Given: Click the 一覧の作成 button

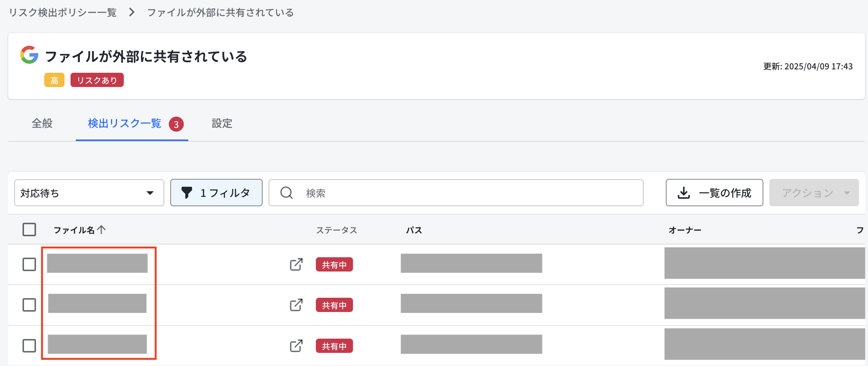Looking at the screenshot, I should click(x=715, y=193).
